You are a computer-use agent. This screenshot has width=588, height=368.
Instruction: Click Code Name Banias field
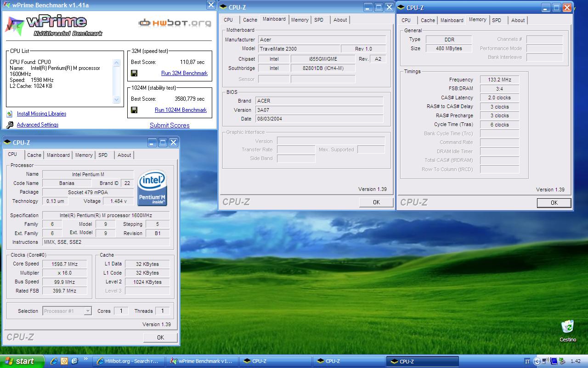67,183
